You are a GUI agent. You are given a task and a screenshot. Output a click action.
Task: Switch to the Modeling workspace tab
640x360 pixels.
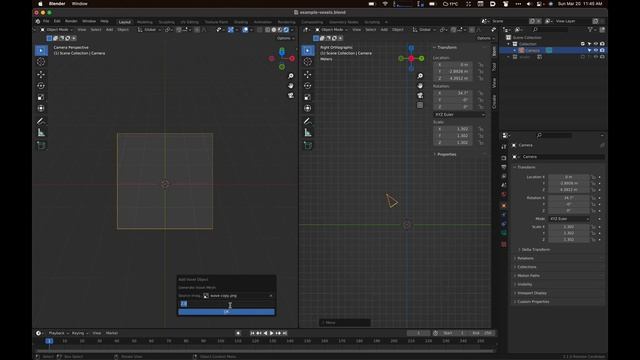(x=144, y=22)
